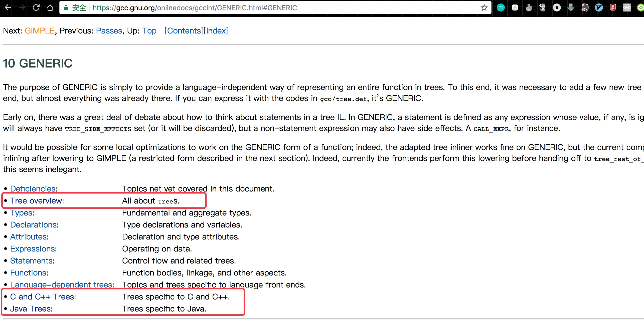
Task: Click the teal 'm' extension icon
Action: [x=501, y=8]
